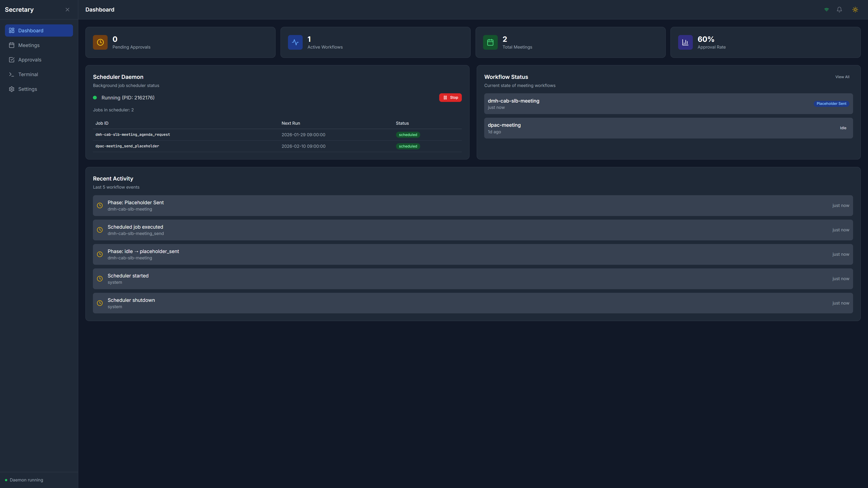Select the Approvals checkmark icon in sidebar
The height and width of the screenshot is (488, 868).
(x=12, y=60)
